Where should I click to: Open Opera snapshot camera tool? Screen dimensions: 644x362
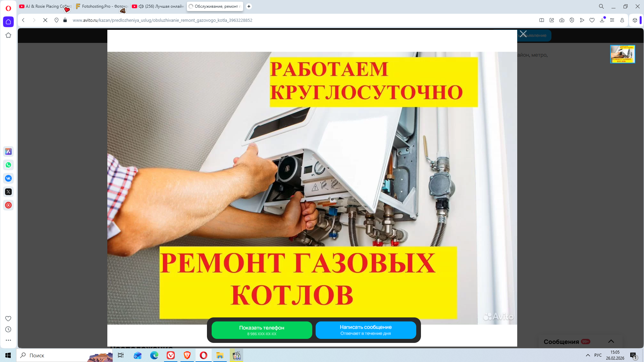coord(562,20)
